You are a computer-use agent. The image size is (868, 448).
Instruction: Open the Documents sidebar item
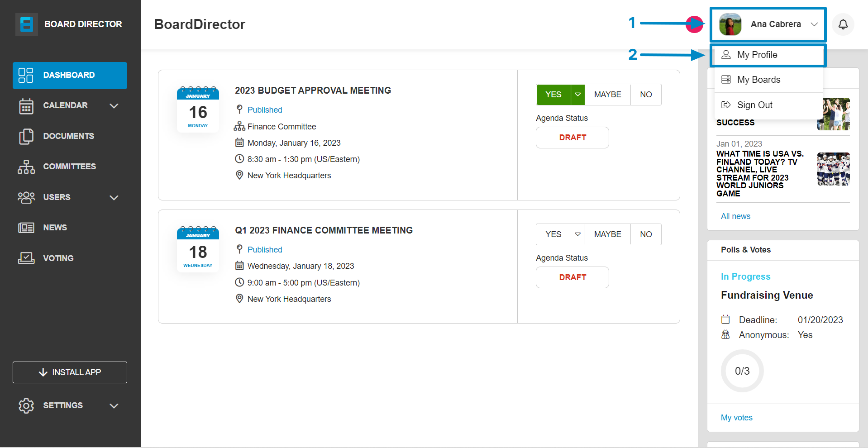[70, 136]
